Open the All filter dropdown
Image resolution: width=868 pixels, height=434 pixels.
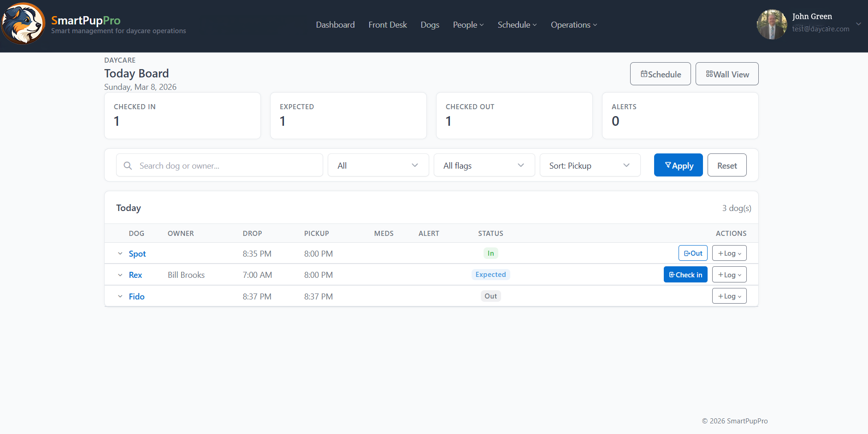[x=378, y=165]
